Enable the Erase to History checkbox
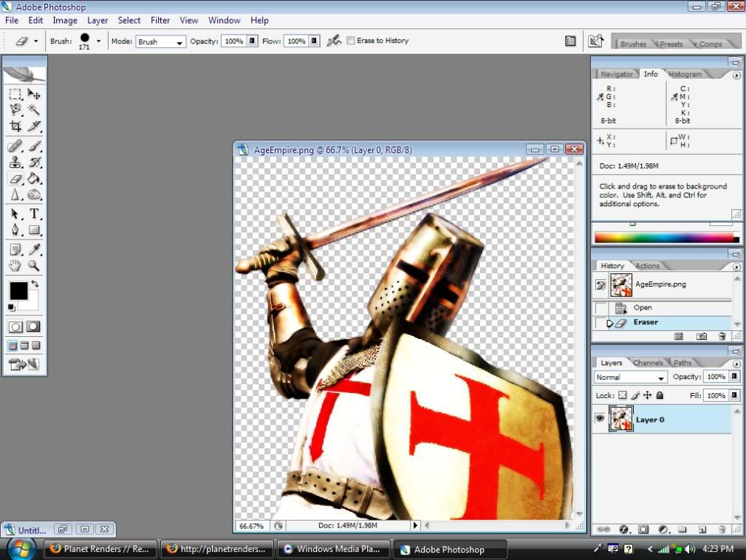The height and width of the screenshot is (560, 746). 351,41
